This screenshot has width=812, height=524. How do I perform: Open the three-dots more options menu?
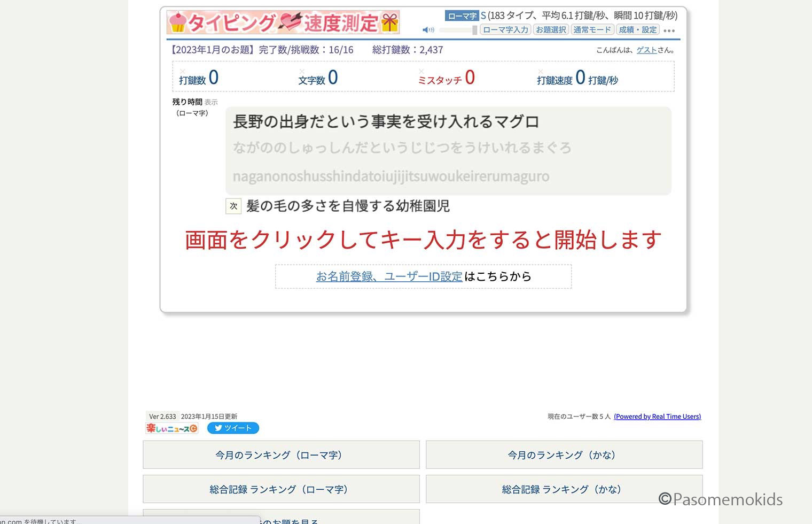point(669,30)
